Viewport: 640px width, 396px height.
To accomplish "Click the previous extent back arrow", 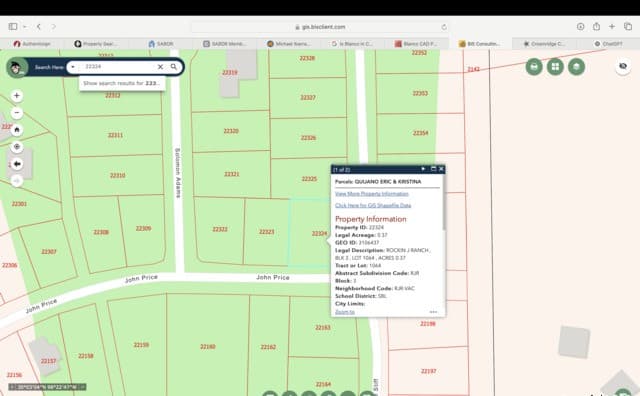I will [17, 164].
